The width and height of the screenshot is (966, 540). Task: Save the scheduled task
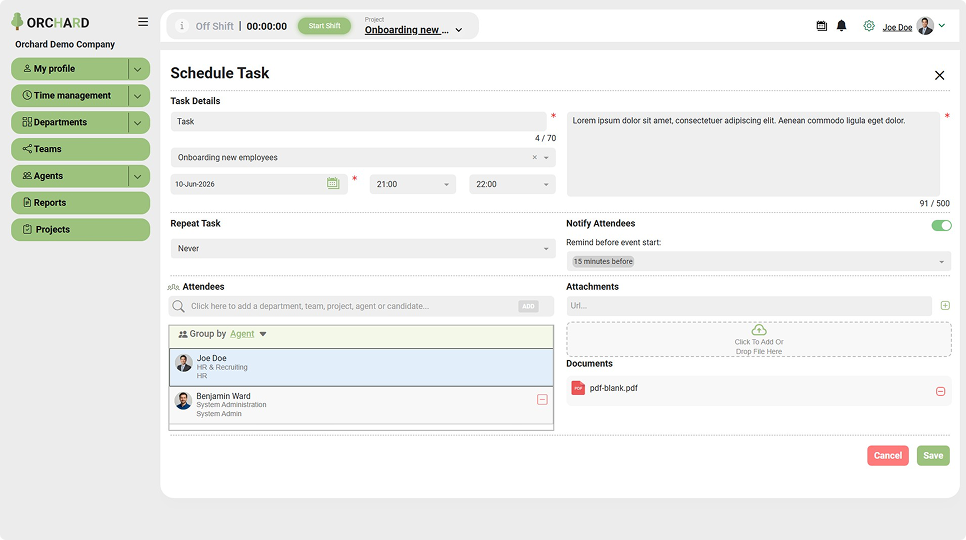pos(933,456)
